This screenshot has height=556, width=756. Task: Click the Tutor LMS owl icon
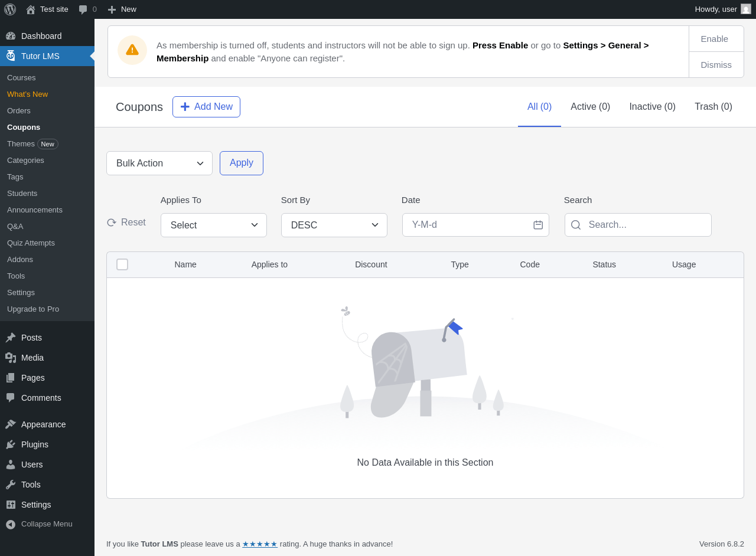pyautogui.click(x=11, y=56)
